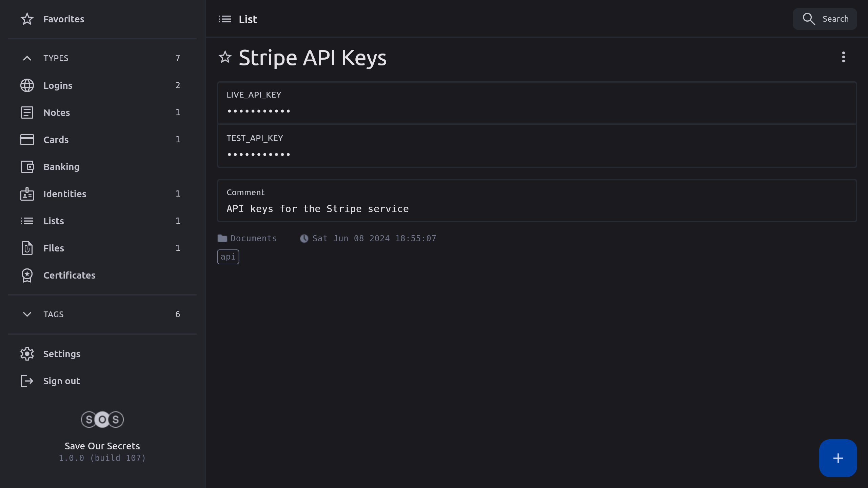
Task: Click the Sign out icon
Action: (x=27, y=381)
